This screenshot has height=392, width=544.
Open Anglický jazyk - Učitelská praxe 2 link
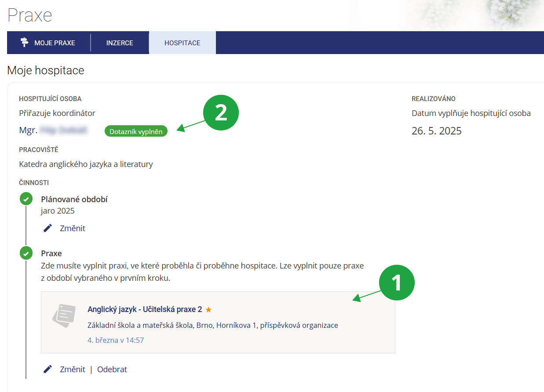145,309
